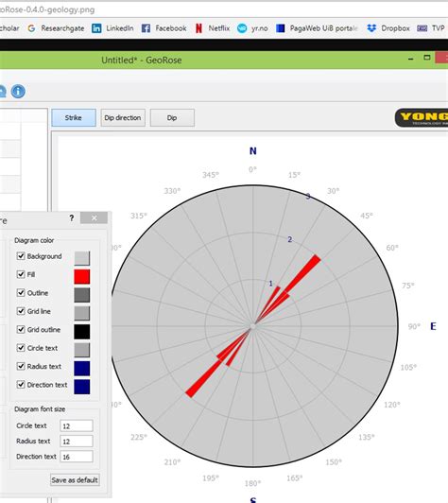
Task: Open the TVP bookmark
Action: point(431,28)
